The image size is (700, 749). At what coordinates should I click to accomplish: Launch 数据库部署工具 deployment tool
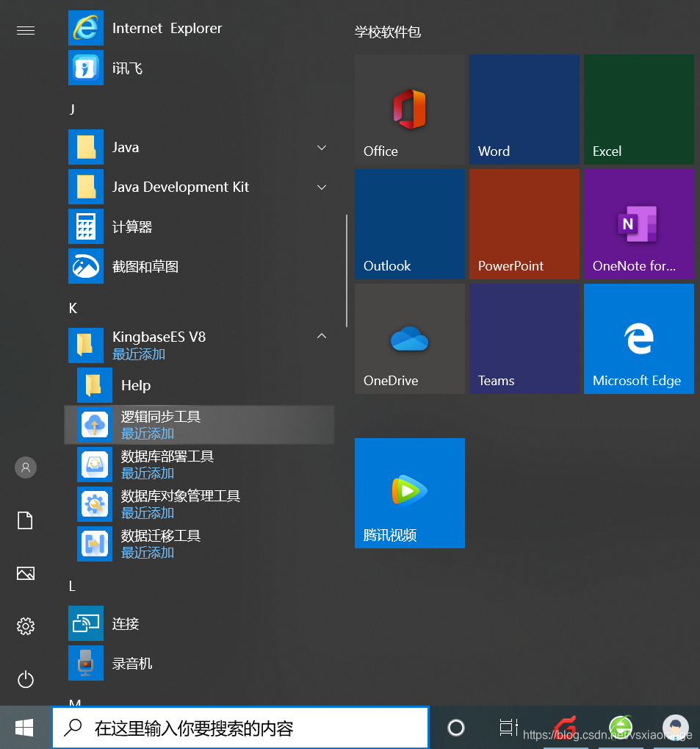click(200, 465)
